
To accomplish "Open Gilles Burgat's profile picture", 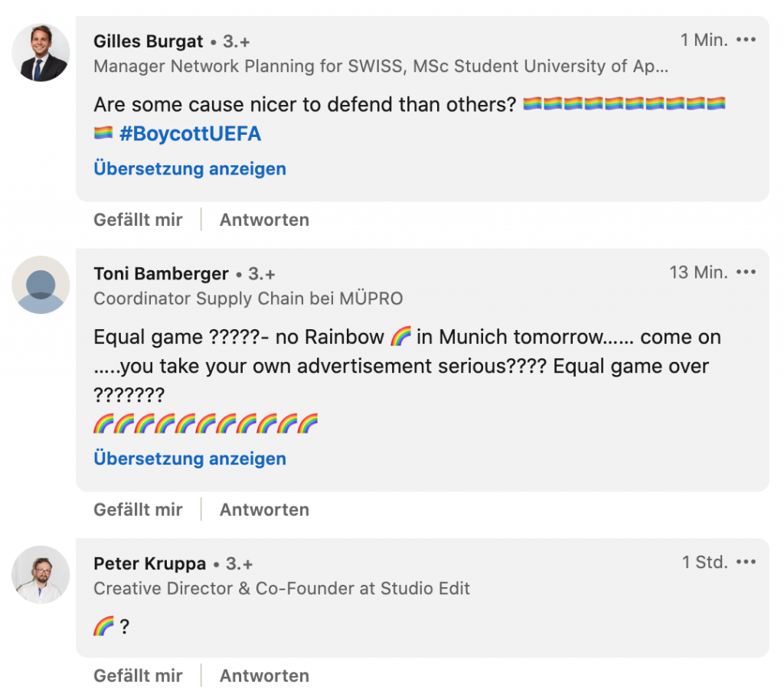I will 41,53.
